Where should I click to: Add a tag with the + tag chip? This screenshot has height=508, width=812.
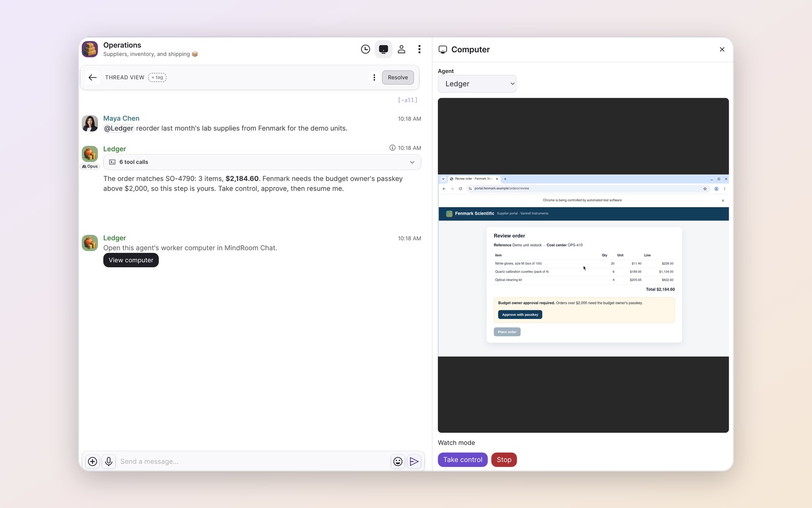pyautogui.click(x=157, y=77)
